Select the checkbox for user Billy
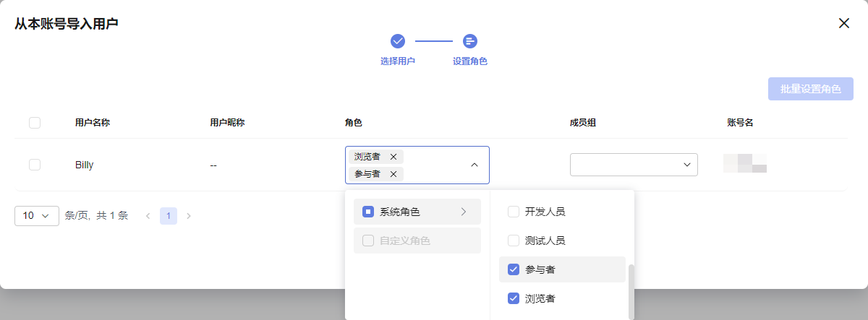Image resolution: width=868 pixels, height=320 pixels. click(x=35, y=165)
